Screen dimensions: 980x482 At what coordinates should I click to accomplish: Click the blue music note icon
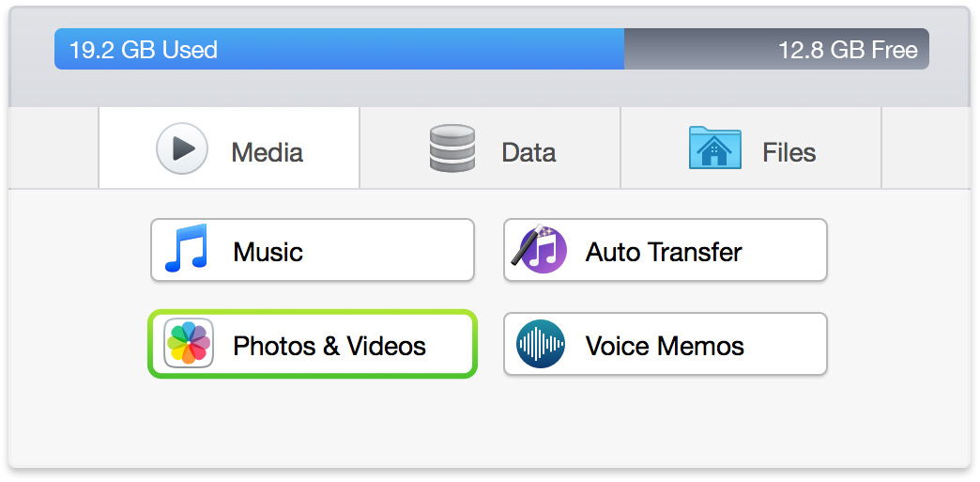pos(186,250)
